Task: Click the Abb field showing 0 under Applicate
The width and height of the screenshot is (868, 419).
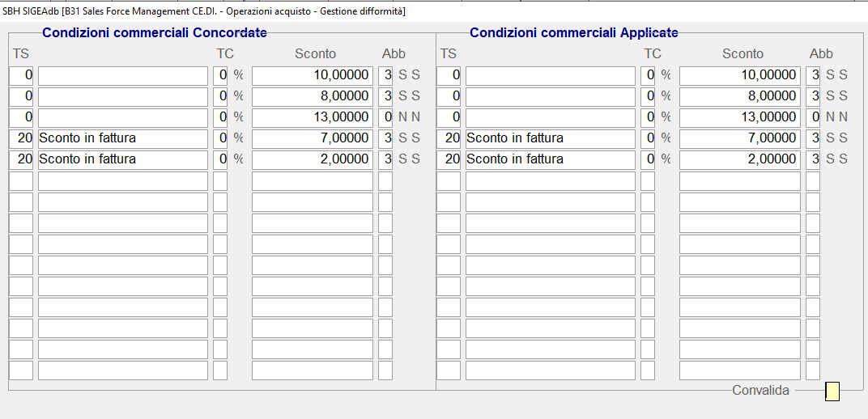Action: [x=813, y=117]
